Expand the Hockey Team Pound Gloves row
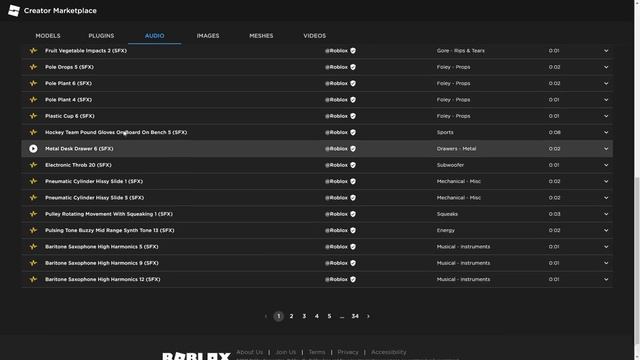 click(x=606, y=132)
